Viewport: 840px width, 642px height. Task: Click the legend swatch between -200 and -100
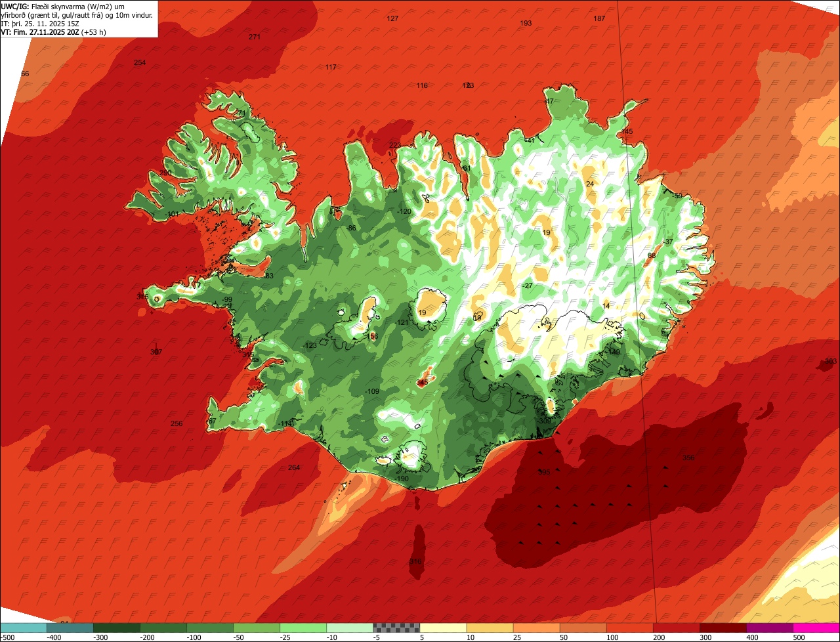(163, 628)
